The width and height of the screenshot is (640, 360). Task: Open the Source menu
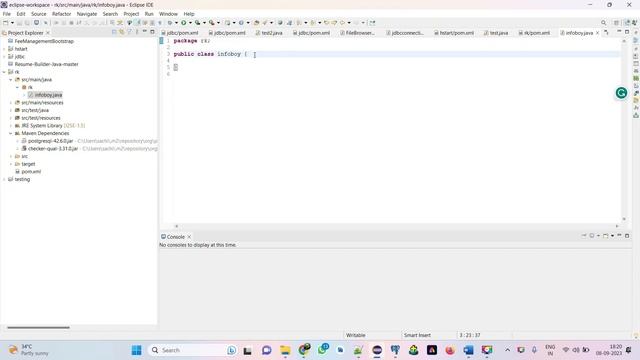pyautogui.click(x=39, y=14)
